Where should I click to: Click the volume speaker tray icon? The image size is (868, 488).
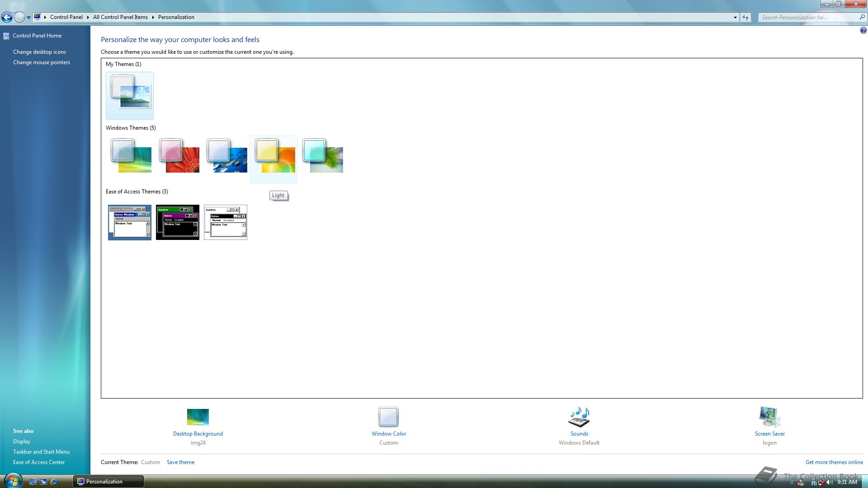(830, 482)
